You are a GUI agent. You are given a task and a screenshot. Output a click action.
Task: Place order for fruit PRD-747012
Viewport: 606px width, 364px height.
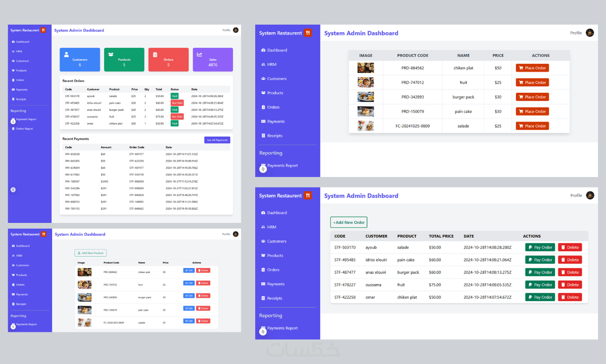tap(532, 82)
